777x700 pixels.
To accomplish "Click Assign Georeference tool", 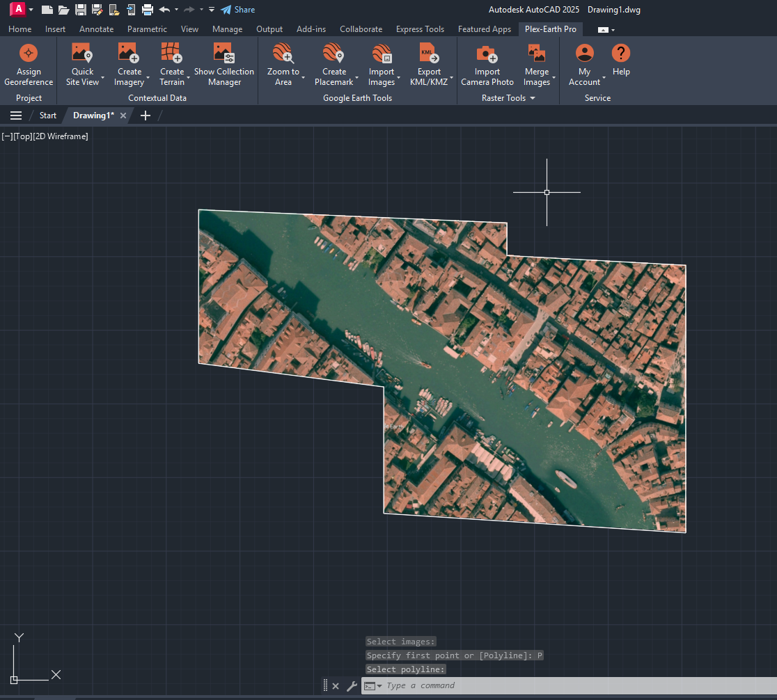I will pos(29,65).
